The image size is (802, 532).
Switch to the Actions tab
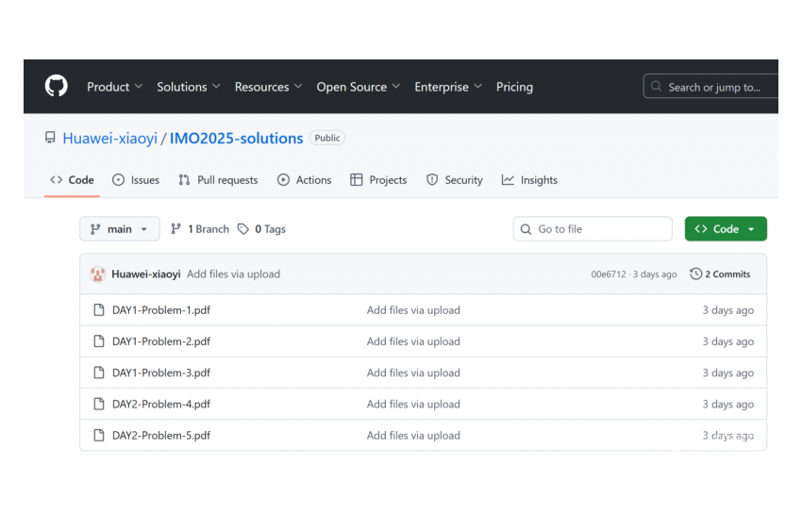click(305, 180)
